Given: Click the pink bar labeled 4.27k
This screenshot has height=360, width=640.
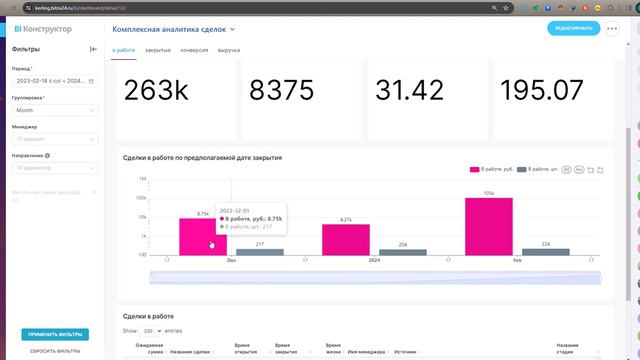Looking at the screenshot, I should click(x=346, y=240).
